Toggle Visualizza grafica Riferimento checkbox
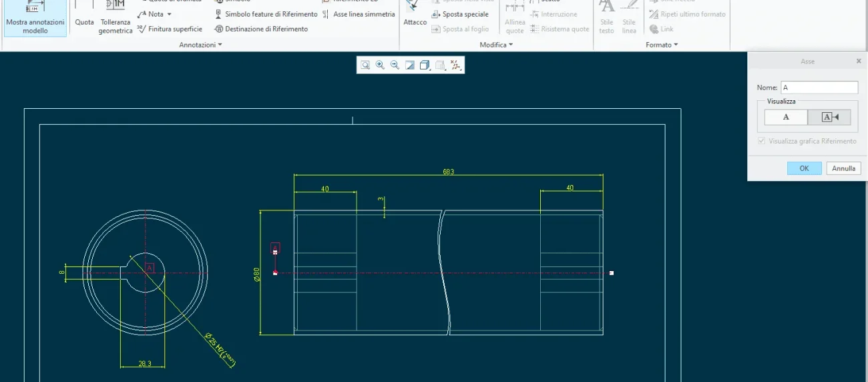 pyautogui.click(x=761, y=141)
